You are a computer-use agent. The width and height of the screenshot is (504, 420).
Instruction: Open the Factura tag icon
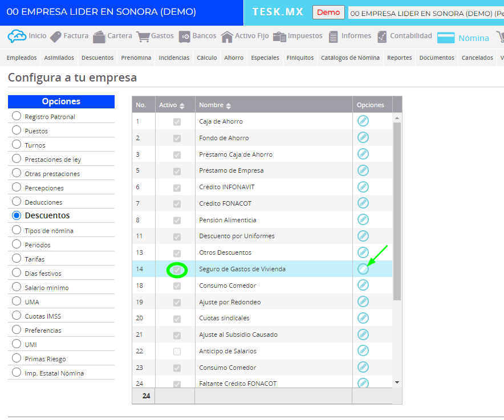[56, 36]
